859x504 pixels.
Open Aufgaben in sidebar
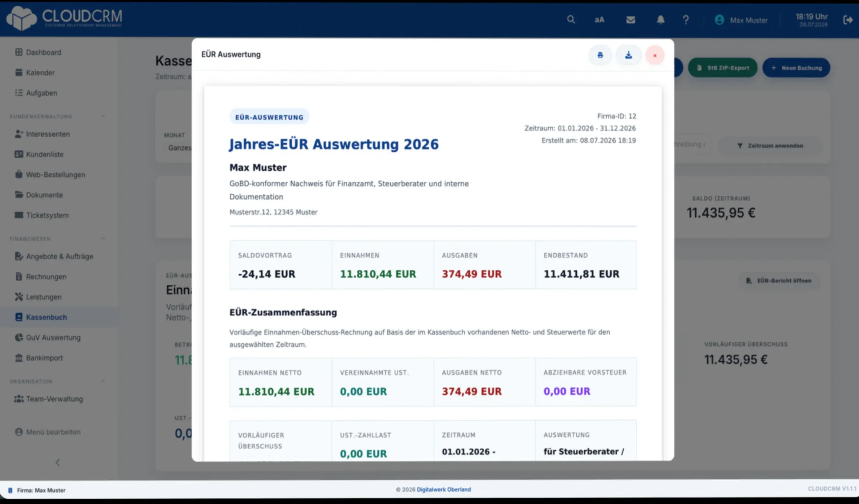(x=36, y=93)
